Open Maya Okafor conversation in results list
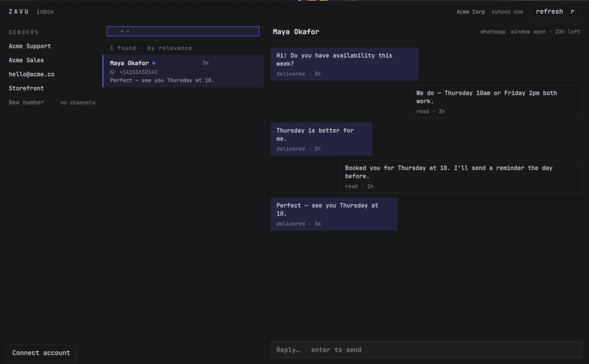 pos(183,71)
